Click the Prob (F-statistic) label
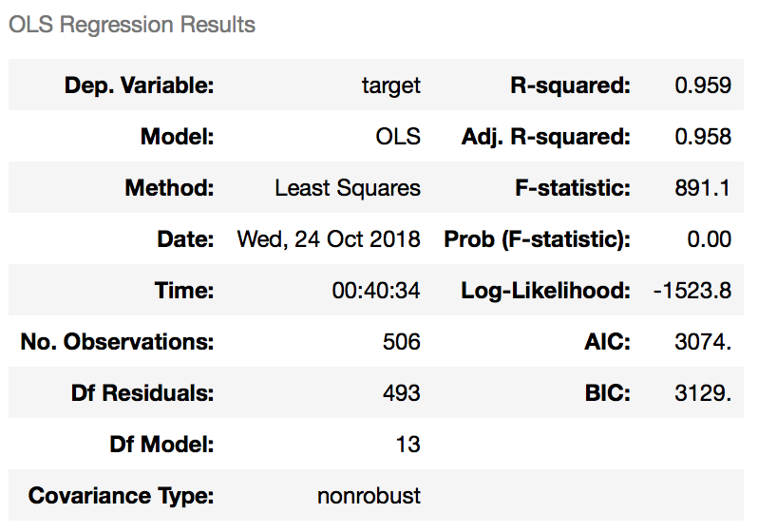The width and height of the screenshot is (758, 532). coord(537,239)
